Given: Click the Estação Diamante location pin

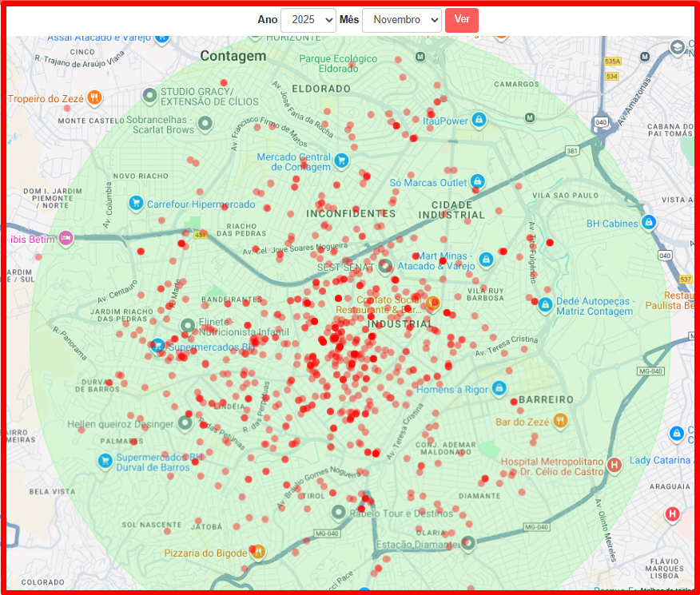Looking at the screenshot, I should point(467,543).
